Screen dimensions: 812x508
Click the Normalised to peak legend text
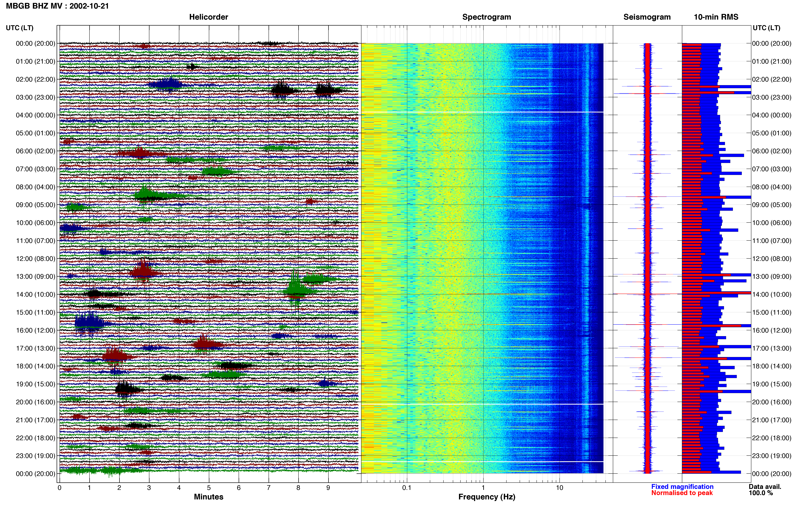coord(682,493)
